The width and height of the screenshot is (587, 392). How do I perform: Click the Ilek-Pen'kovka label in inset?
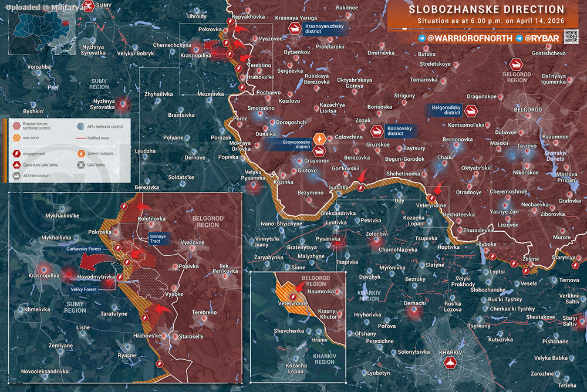coord(225,268)
